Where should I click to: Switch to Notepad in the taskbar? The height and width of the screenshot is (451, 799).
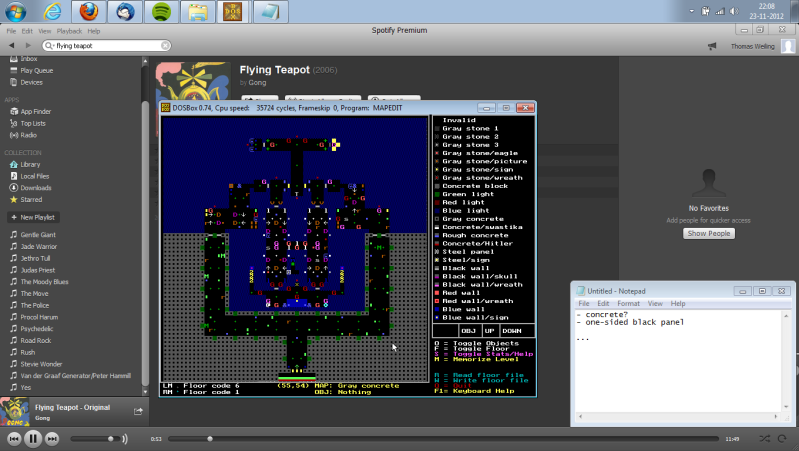pyautogui.click(x=270, y=11)
